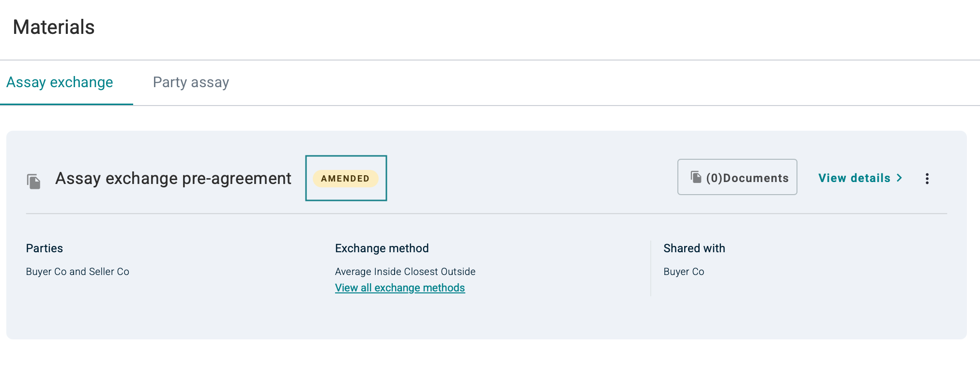Click the Average Inside Closest Outside value
Screen dimensions: 980x366
click(x=405, y=272)
